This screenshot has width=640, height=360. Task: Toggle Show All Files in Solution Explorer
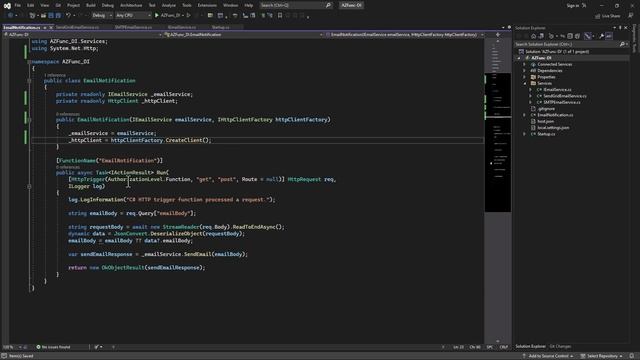click(577, 36)
